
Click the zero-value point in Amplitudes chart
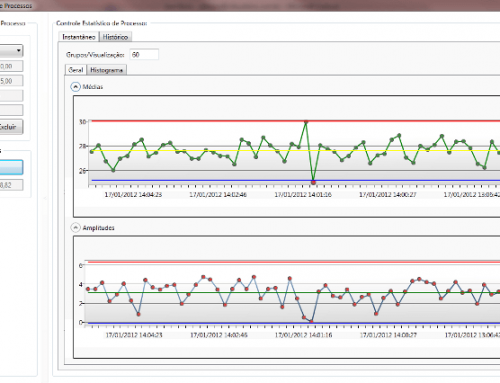tap(311, 322)
